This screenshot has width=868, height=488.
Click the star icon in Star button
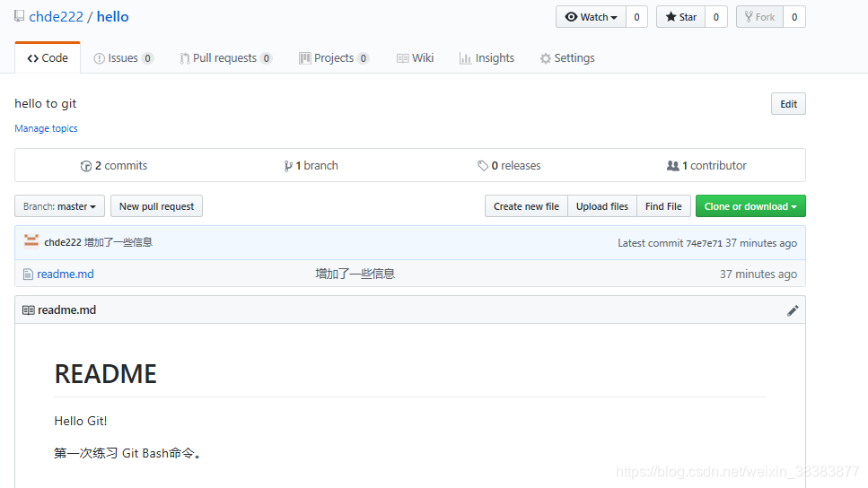pos(671,17)
